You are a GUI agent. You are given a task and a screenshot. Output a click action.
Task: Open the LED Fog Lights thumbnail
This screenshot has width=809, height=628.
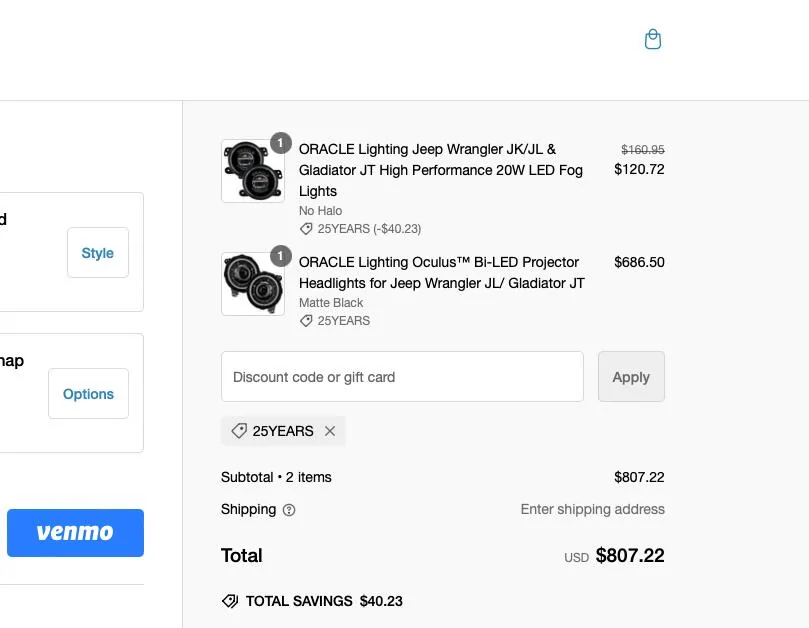pos(253,171)
